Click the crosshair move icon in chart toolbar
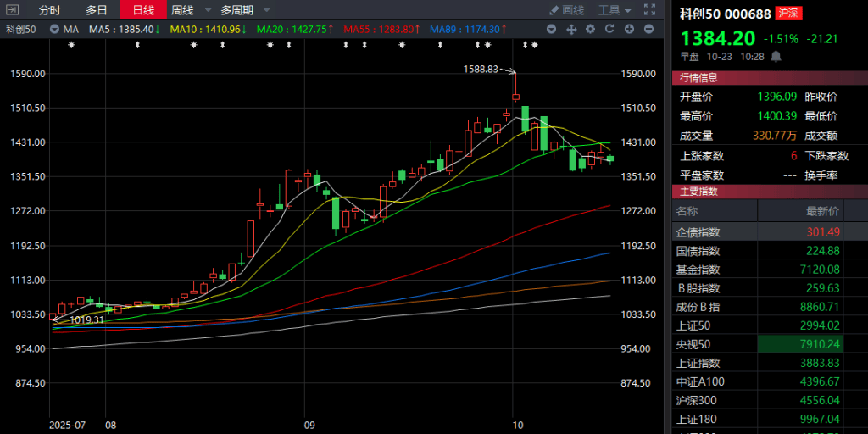Image resolution: width=868 pixels, height=434 pixels. pos(570,29)
